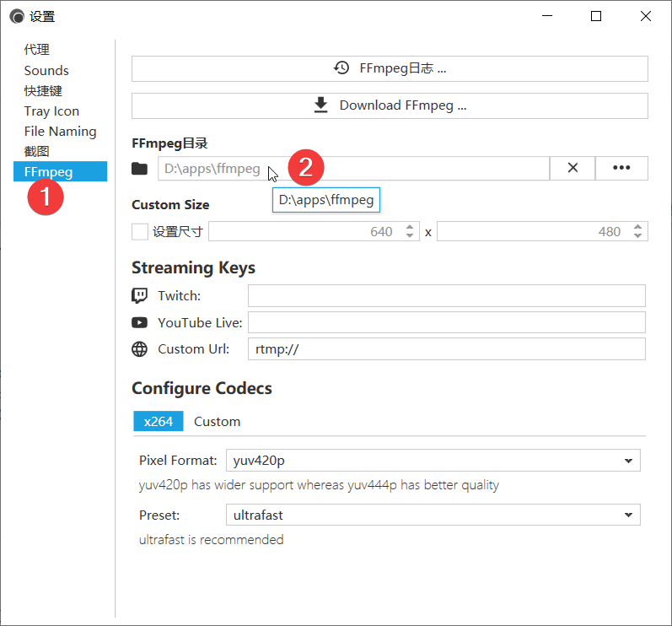This screenshot has height=626, width=672.
Task: Switch to the Custom codec tab
Action: (x=217, y=421)
